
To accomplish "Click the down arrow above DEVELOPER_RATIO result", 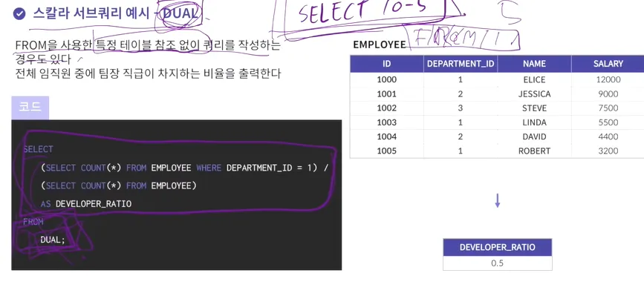I will [x=497, y=200].
